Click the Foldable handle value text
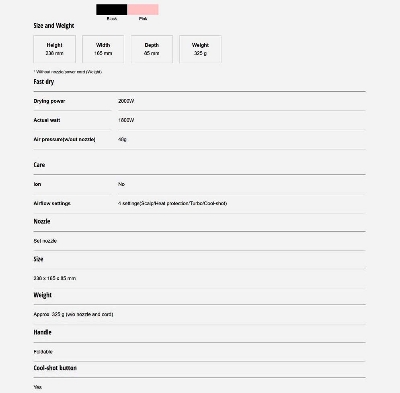Image resolution: width=400 pixels, height=393 pixels. pos(43,352)
